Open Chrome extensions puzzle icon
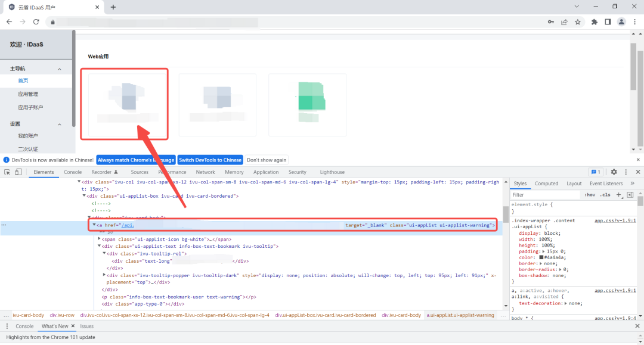This screenshot has height=345, width=644. tap(595, 22)
